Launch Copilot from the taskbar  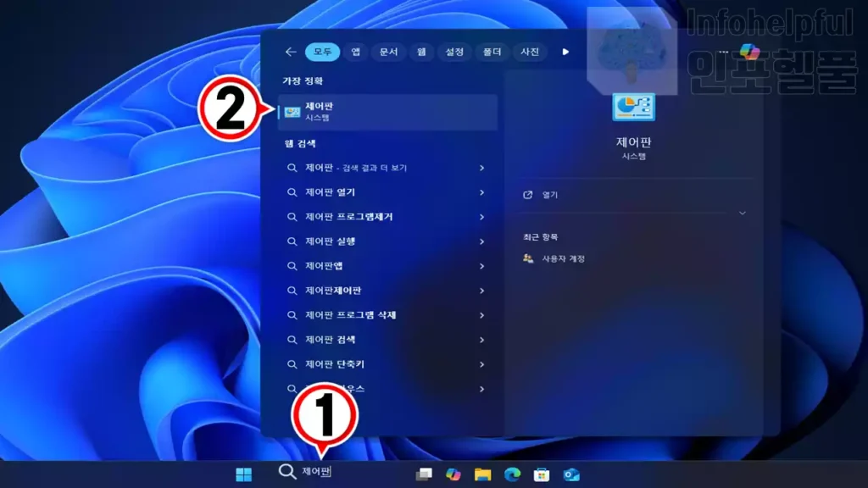[453, 474]
